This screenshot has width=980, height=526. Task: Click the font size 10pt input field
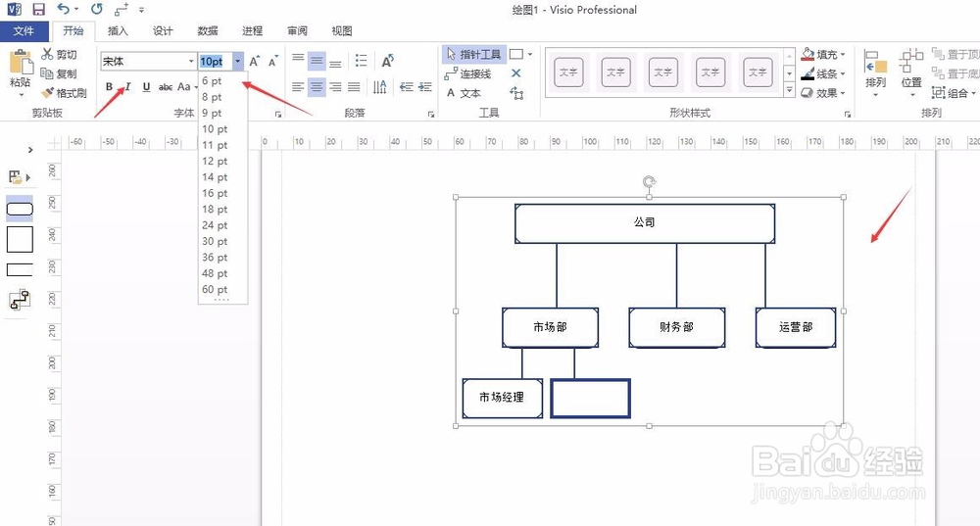pos(216,62)
